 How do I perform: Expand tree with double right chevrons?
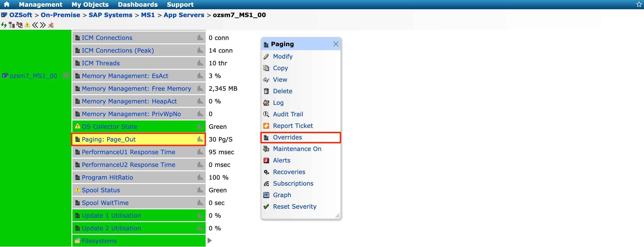point(43,25)
